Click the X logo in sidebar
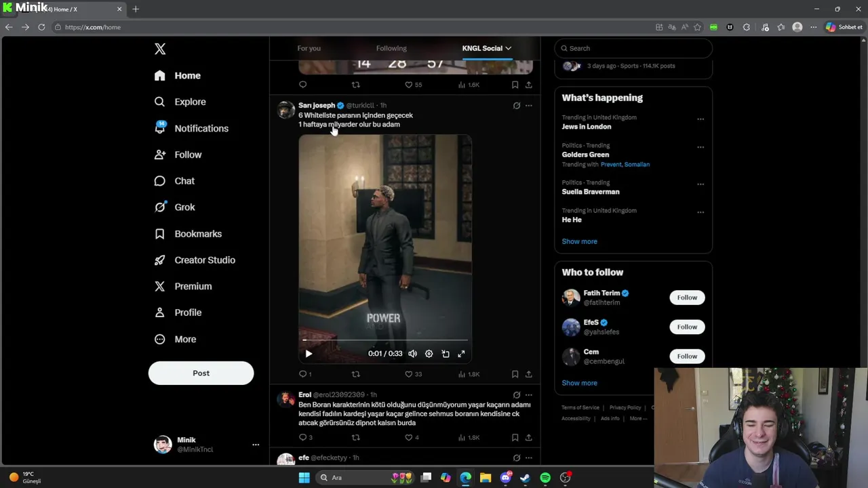868x488 pixels. click(160, 49)
